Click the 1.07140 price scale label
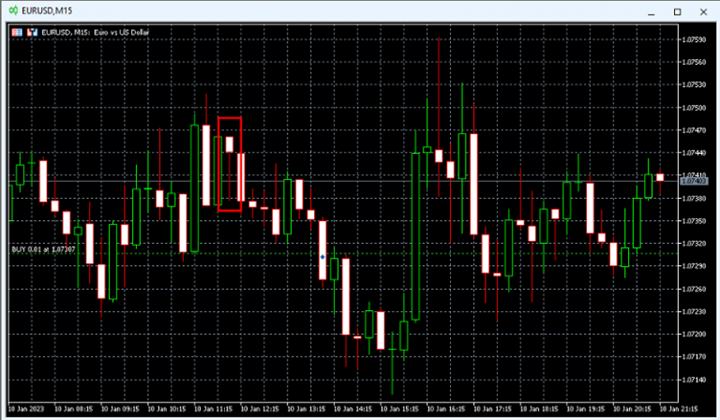 (x=693, y=381)
